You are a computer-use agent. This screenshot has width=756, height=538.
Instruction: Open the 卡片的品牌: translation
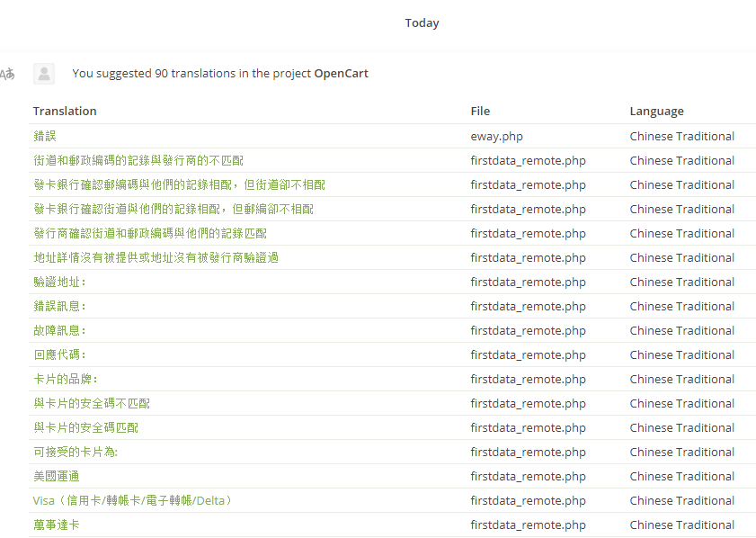(66, 380)
